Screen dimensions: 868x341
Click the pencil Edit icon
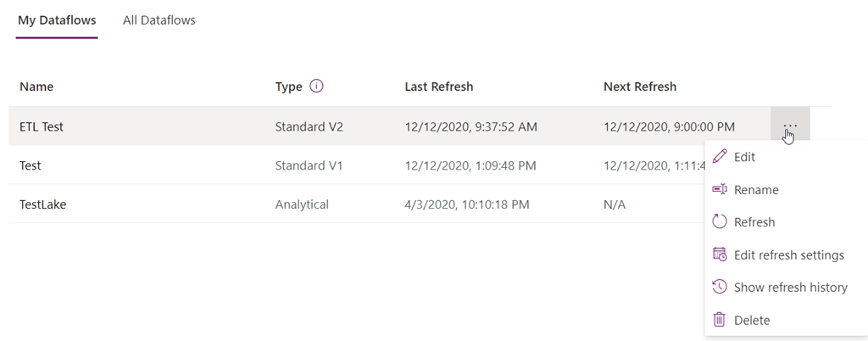point(719,157)
